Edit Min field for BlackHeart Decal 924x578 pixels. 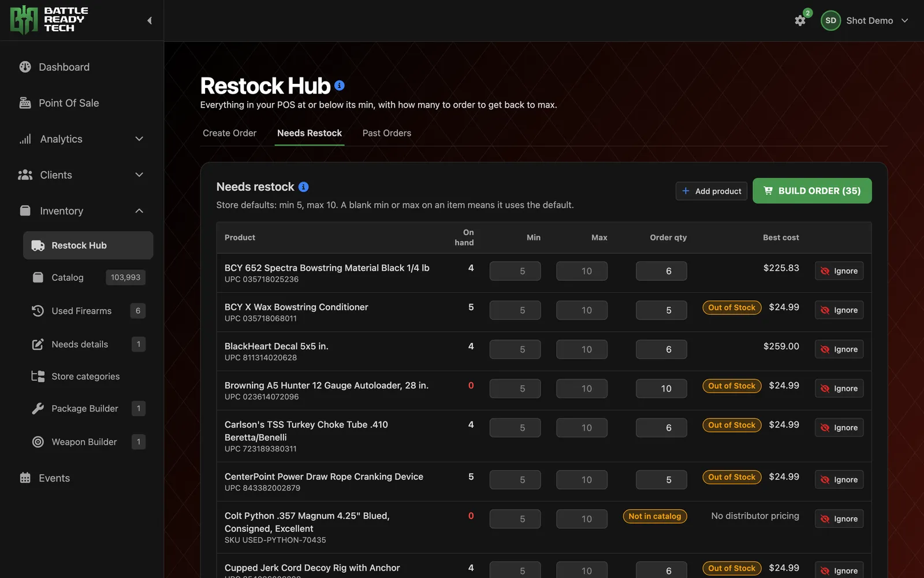pyautogui.click(x=515, y=350)
